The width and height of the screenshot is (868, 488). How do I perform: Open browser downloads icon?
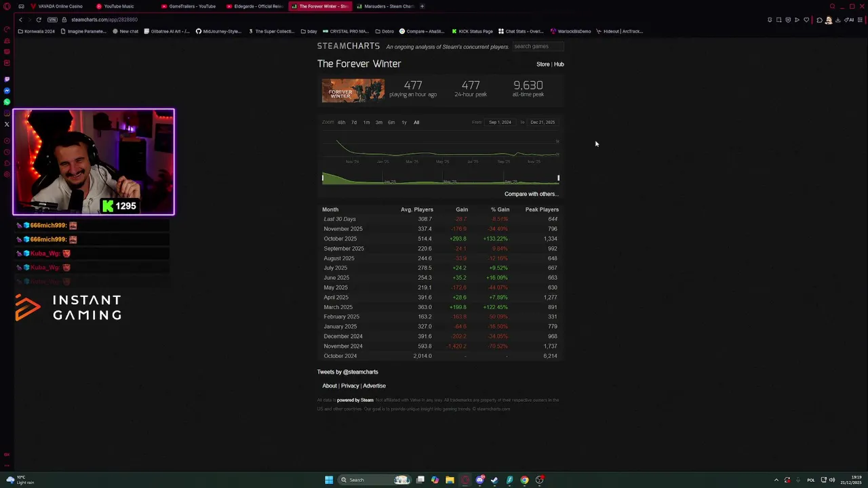(x=838, y=20)
